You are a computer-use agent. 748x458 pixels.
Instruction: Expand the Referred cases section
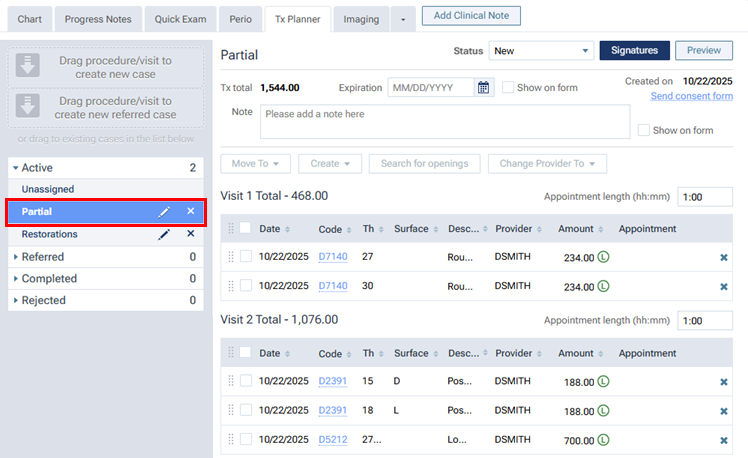(x=16, y=257)
